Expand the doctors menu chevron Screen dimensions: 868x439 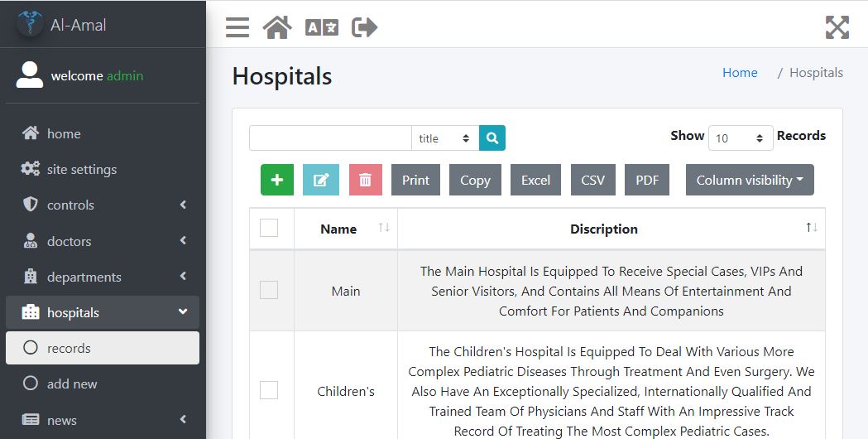[x=183, y=240]
